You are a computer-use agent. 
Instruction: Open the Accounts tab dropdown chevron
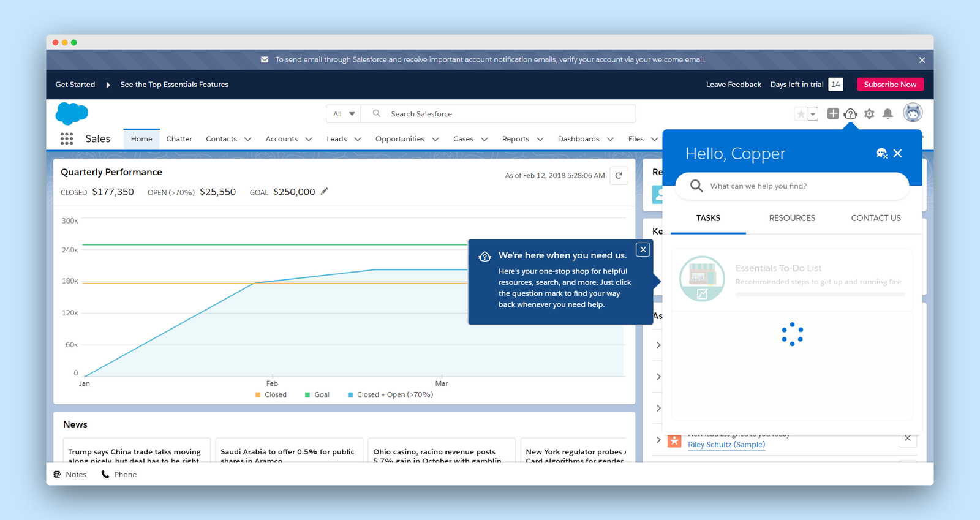[x=309, y=139]
